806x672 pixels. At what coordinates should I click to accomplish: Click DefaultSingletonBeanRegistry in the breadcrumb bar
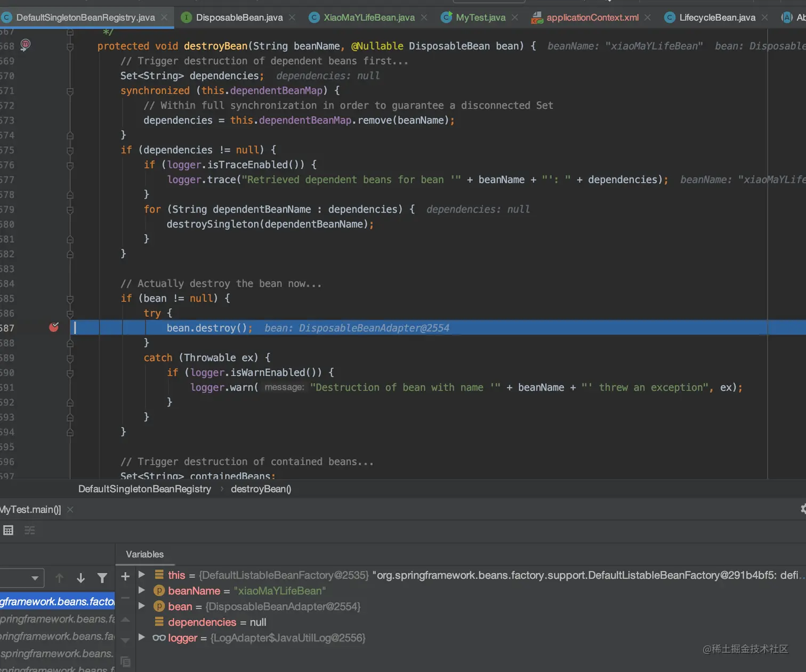tap(144, 489)
